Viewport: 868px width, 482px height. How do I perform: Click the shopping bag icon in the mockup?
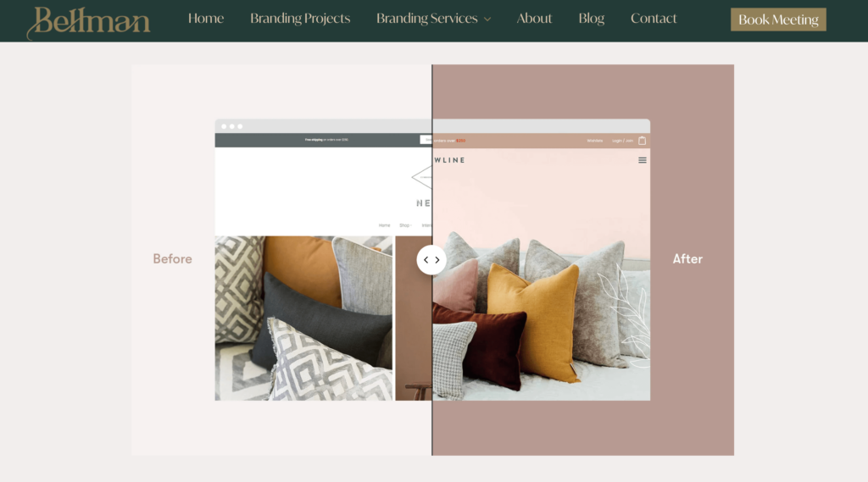coord(642,141)
